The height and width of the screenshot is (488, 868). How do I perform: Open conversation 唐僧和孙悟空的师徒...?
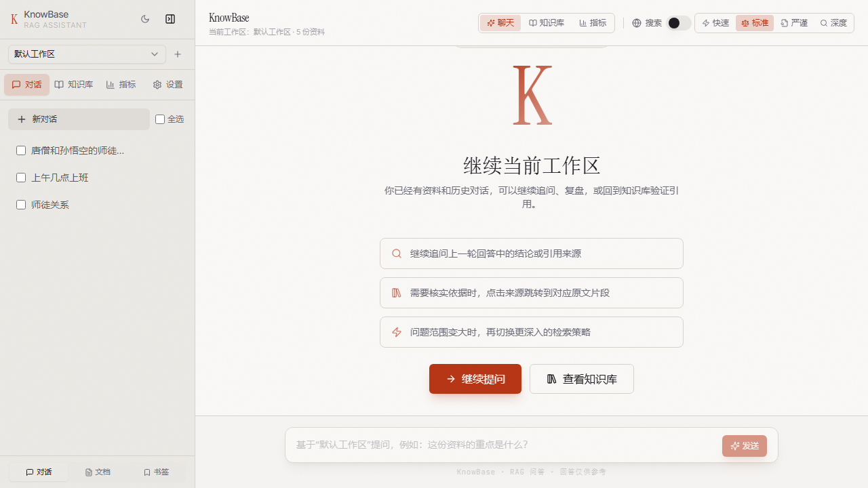pos(77,150)
